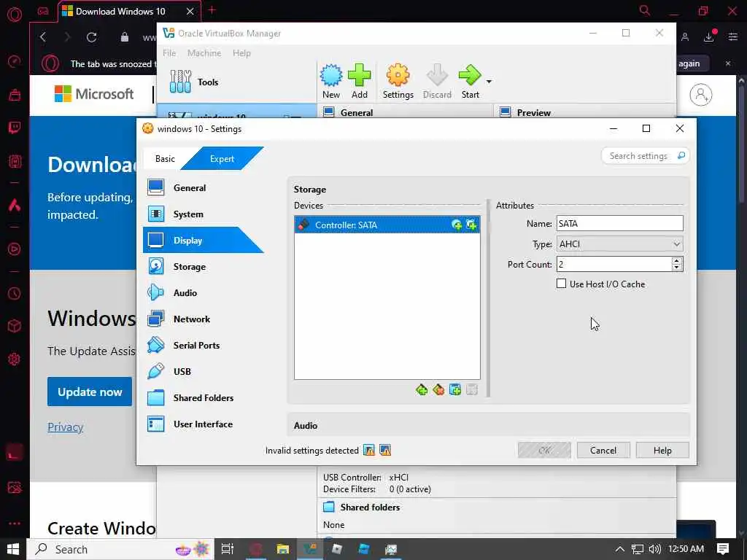Image resolution: width=747 pixels, height=560 pixels.
Task: Click first invalid settings warning icon
Action: (368, 451)
